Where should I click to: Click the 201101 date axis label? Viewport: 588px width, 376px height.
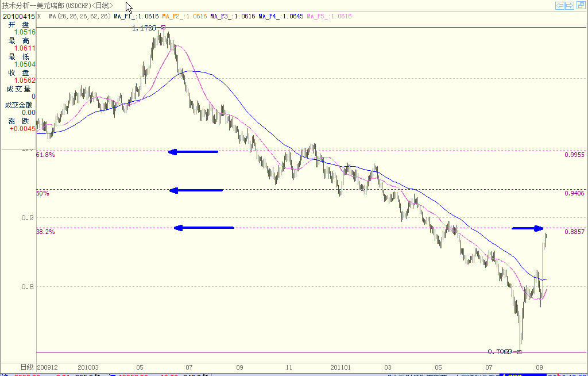point(341,367)
